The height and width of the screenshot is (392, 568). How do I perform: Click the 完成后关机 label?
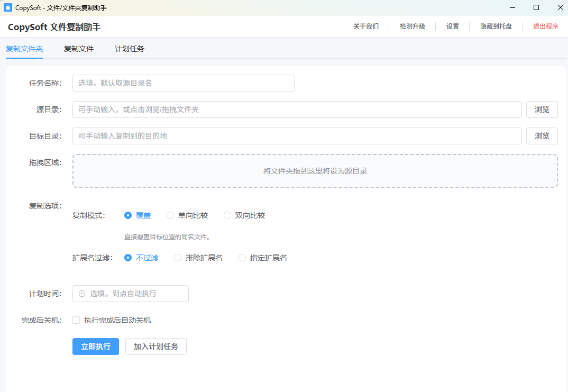(x=42, y=320)
